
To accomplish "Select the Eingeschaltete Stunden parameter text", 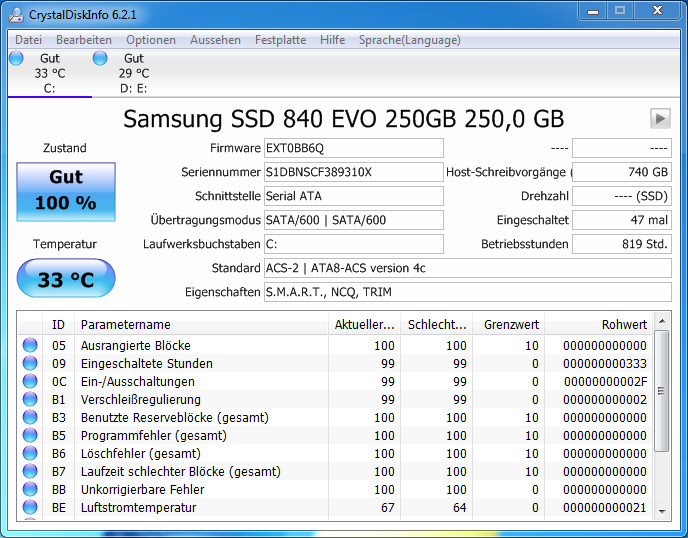I will [147, 364].
